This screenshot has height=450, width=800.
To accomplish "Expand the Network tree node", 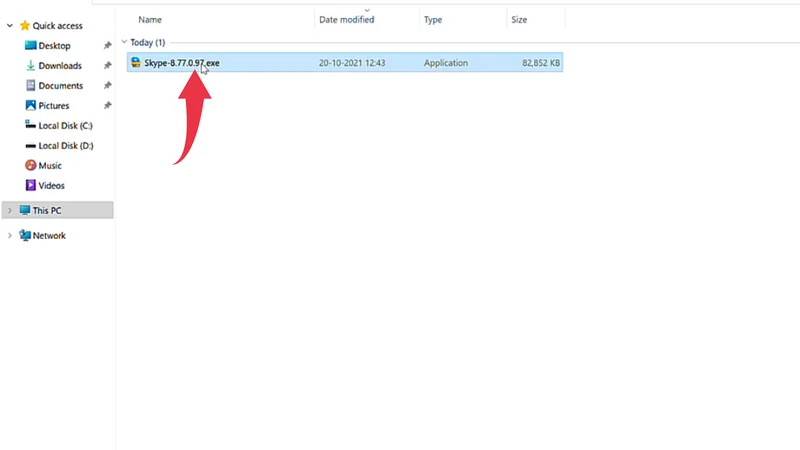I will pos(10,236).
